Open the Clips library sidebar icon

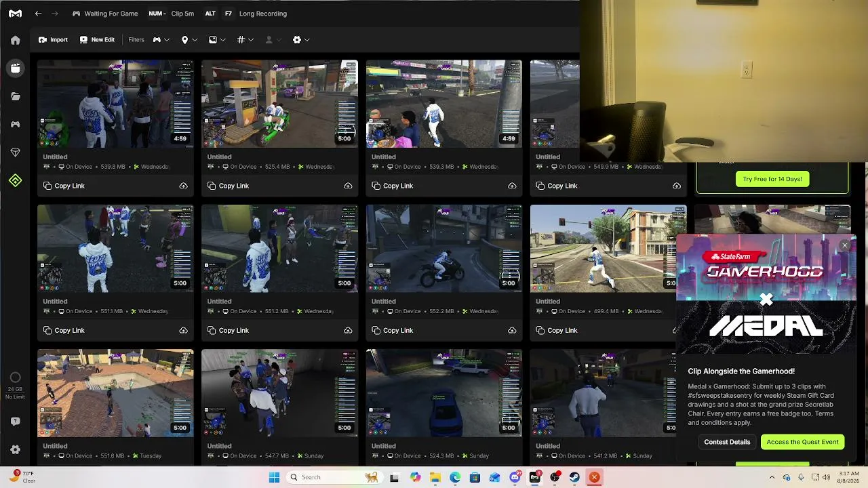tap(15, 68)
